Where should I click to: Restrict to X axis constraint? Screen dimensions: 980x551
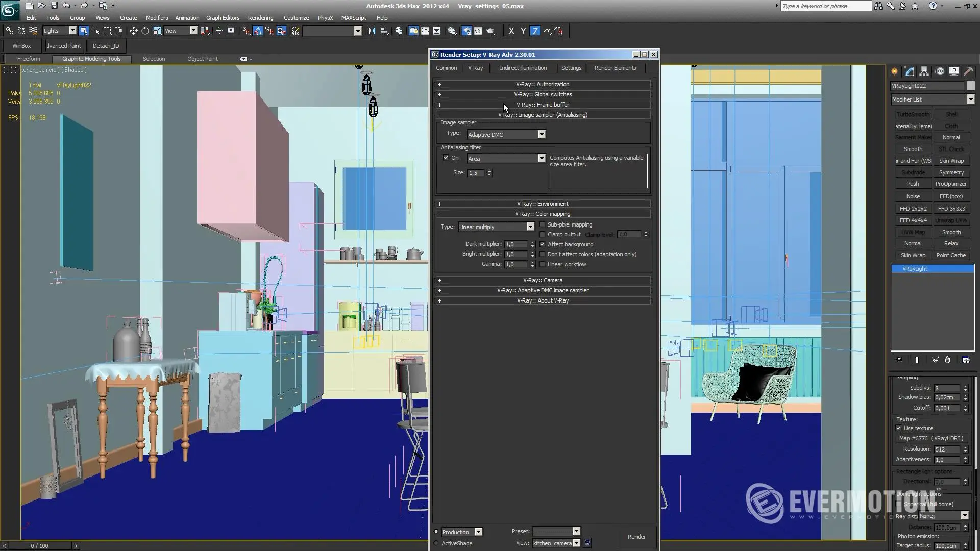coord(511,31)
